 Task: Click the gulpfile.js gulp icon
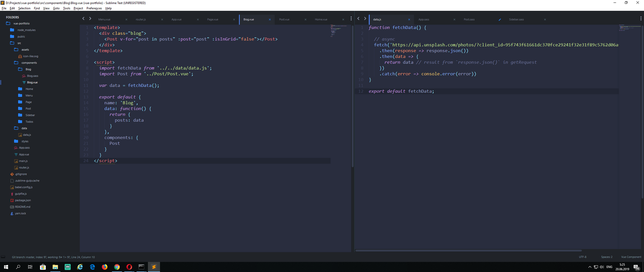[x=12, y=194]
